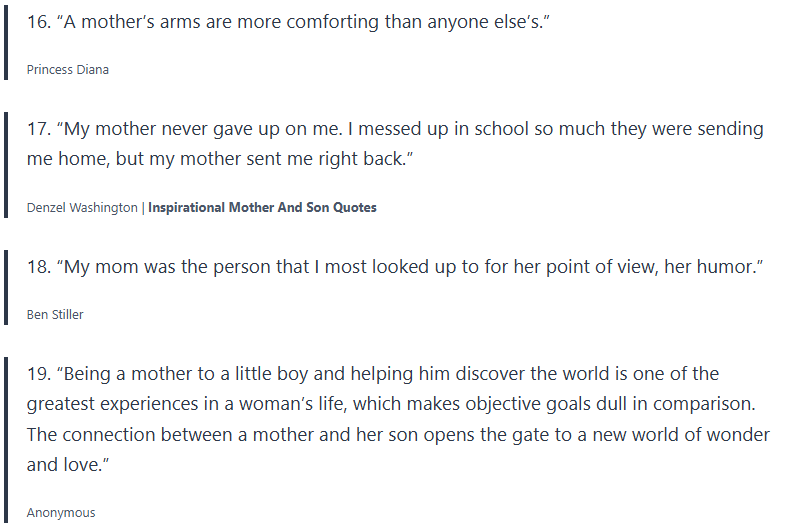Viewport: 808px width, 528px height.
Task: Click the separator after Denzel Washington
Action: coord(143,208)
